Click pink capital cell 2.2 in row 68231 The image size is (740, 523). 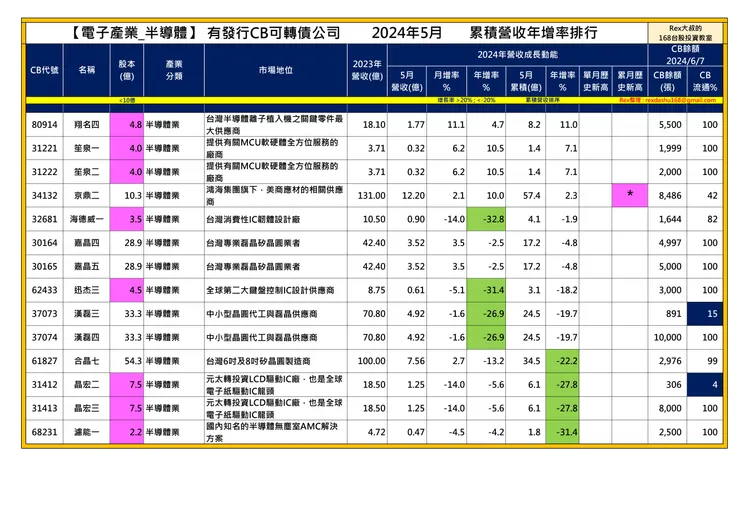[126, 431]
